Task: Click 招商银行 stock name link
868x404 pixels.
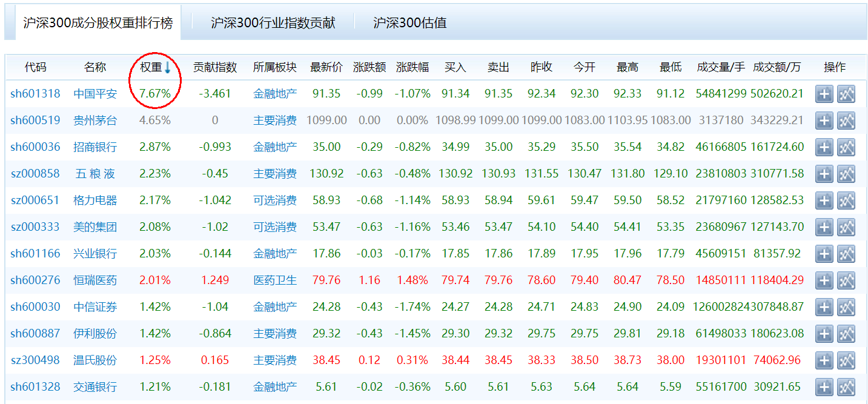Action: coord(95,147)
